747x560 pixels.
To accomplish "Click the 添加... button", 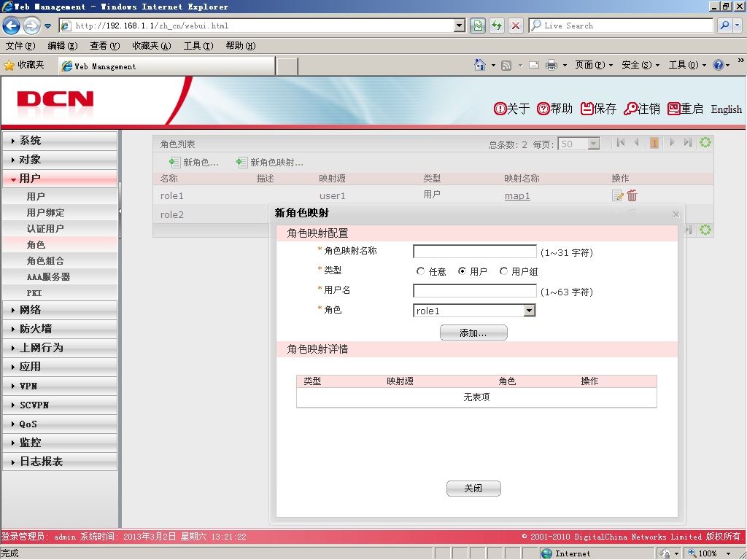I will pyautogui.click(x=473, y=332).
